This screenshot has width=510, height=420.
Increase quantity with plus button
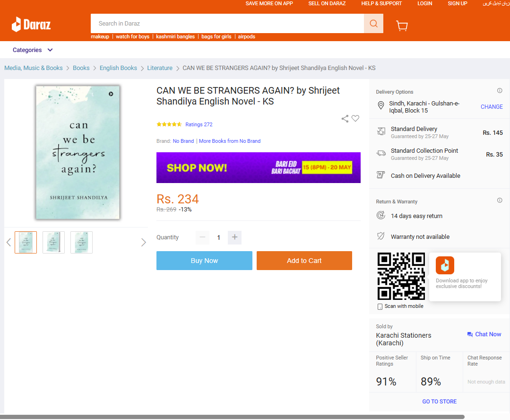pyautogui.click(x=234, y=237)
